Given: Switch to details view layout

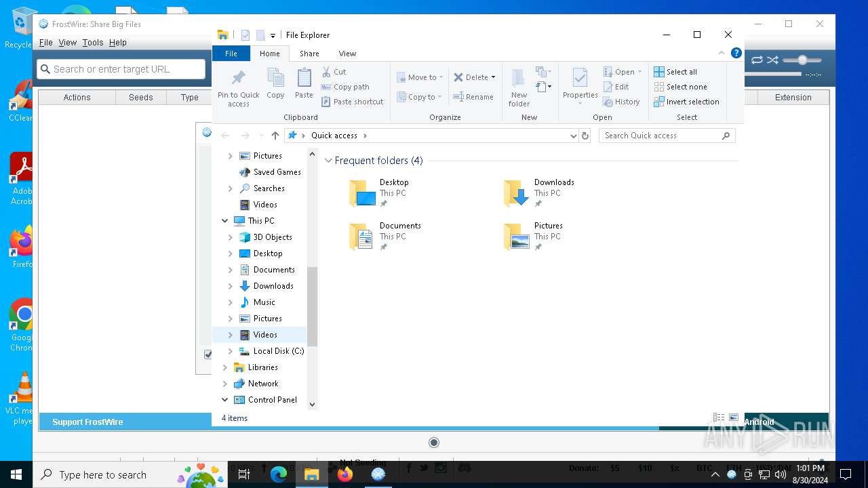Looking at the screenshot, I should 719,418.
